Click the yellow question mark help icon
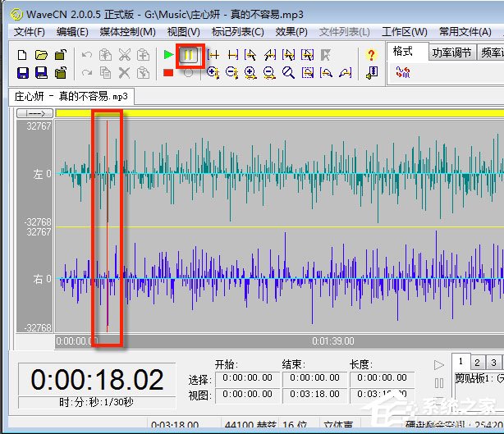Screen dimensions: 504x434 pos(371,55)
